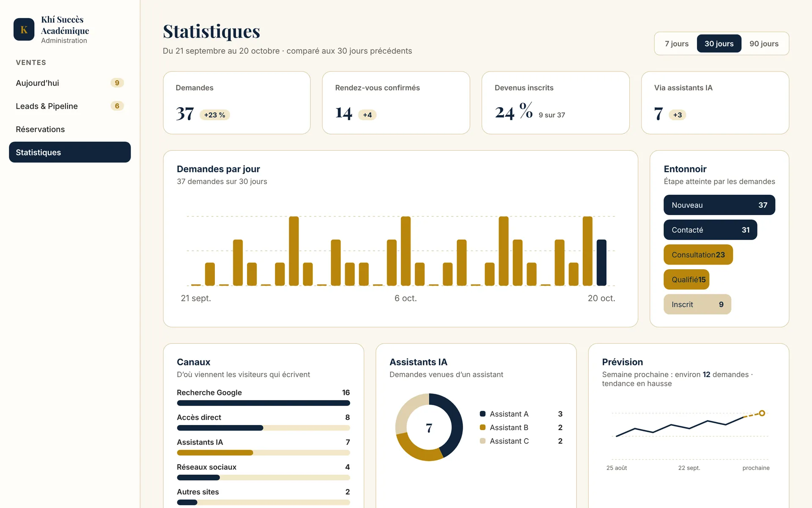Click the Recherche Google value 16
The width and height of the screenshot is (812, 508).
[346, 392]
